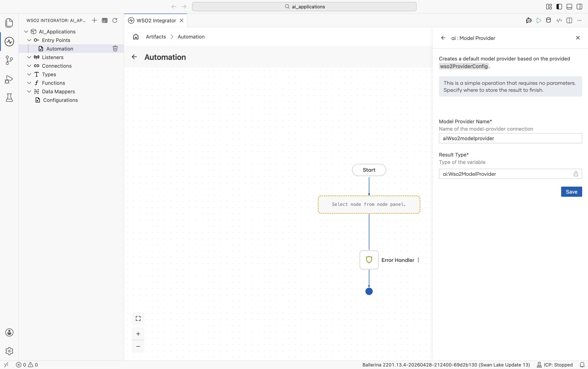Expand the Data Mappers section

29,91
